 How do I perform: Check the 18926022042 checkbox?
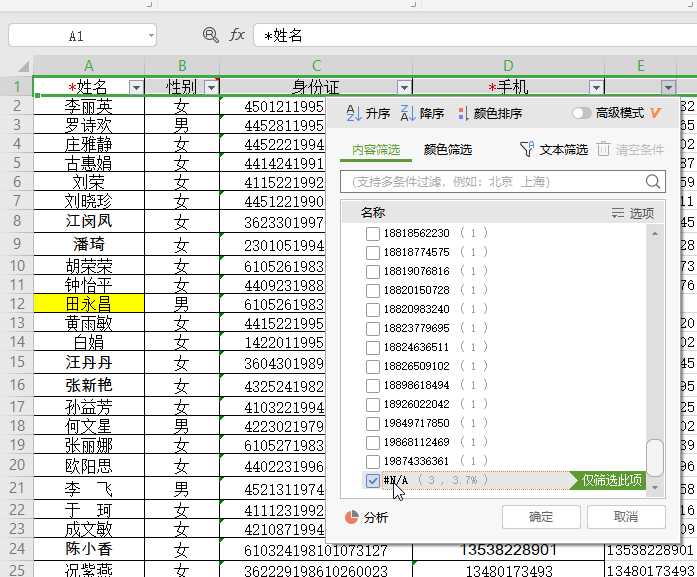(x=373, y=405)
